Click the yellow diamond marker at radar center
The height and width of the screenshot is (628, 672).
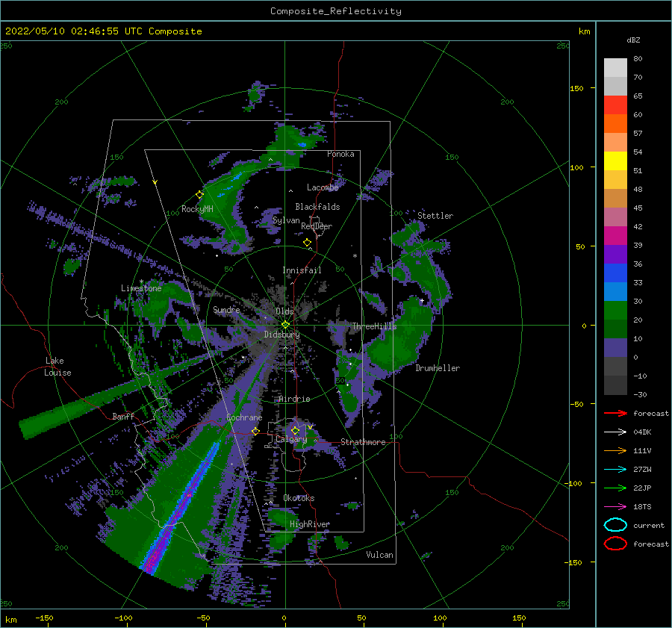coord(285,325)
